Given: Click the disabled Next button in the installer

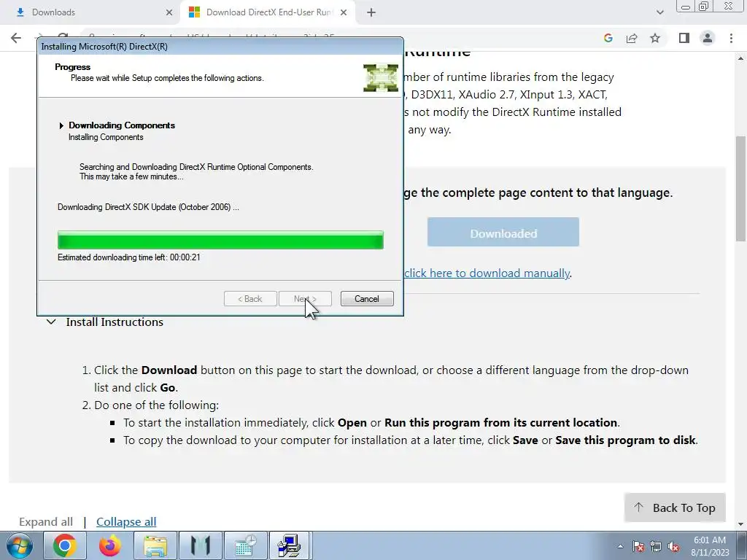Looking at the screenshot, I should 305,298.
